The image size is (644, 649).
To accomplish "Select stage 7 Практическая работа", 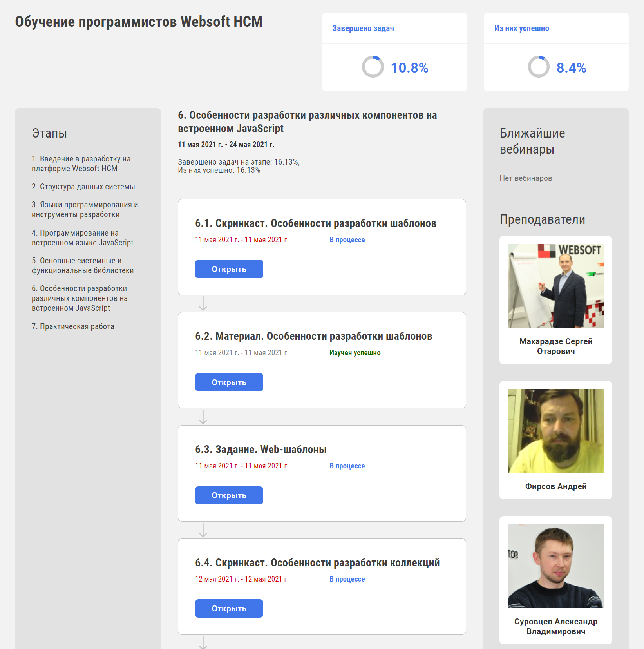I will point(72,326).
